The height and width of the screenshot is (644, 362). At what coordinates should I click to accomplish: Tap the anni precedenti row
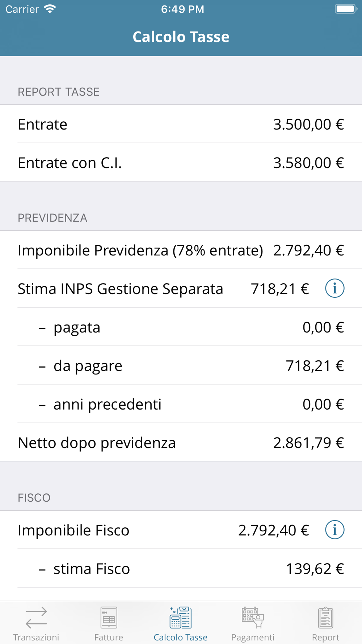pos(181,404)
